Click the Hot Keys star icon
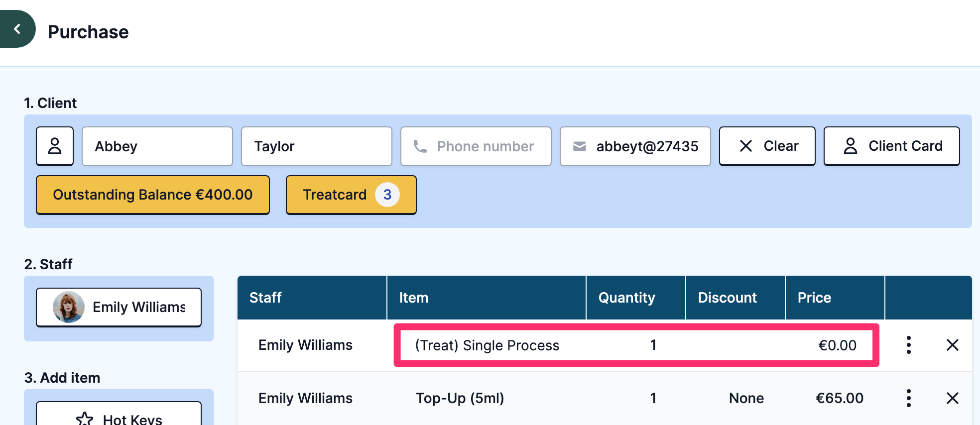The width and height of the screenshot is (980, 425). [x=85, y=419]
